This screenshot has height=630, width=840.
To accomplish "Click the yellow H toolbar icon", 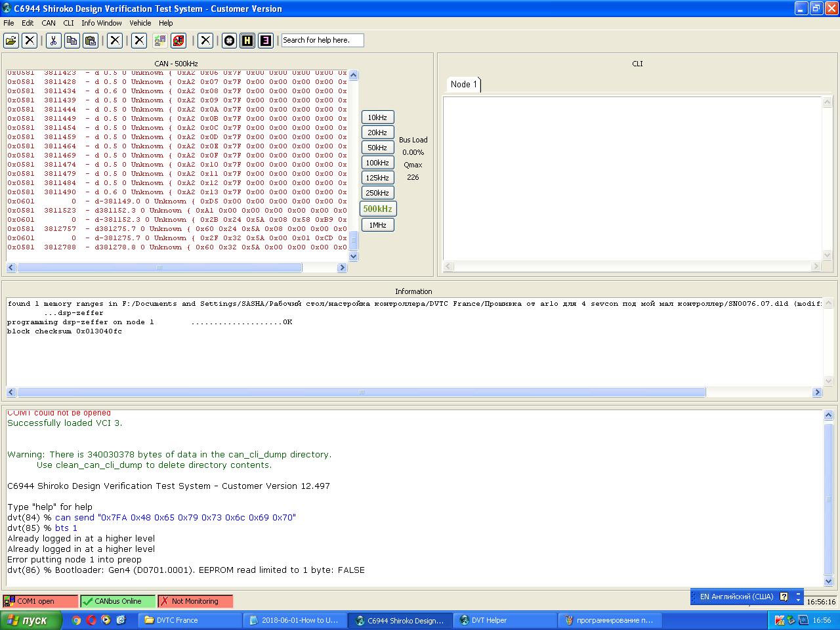I will [247, 41].
